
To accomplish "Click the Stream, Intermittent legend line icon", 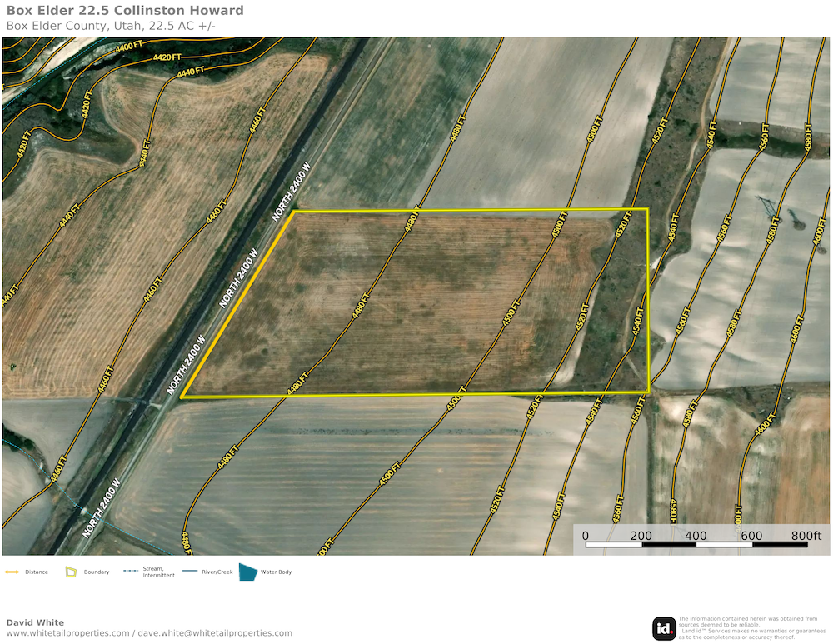I will pyautogui.click(x=130, y=572).
